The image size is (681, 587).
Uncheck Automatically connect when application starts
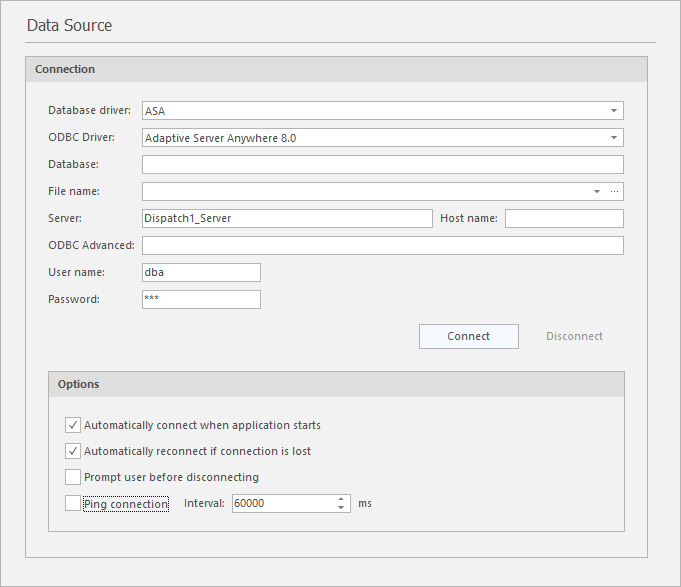tap(73, 425)
